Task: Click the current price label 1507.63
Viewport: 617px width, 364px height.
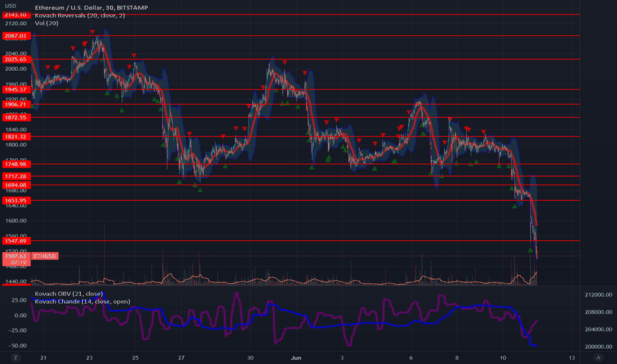Action: tap(16, 255)
